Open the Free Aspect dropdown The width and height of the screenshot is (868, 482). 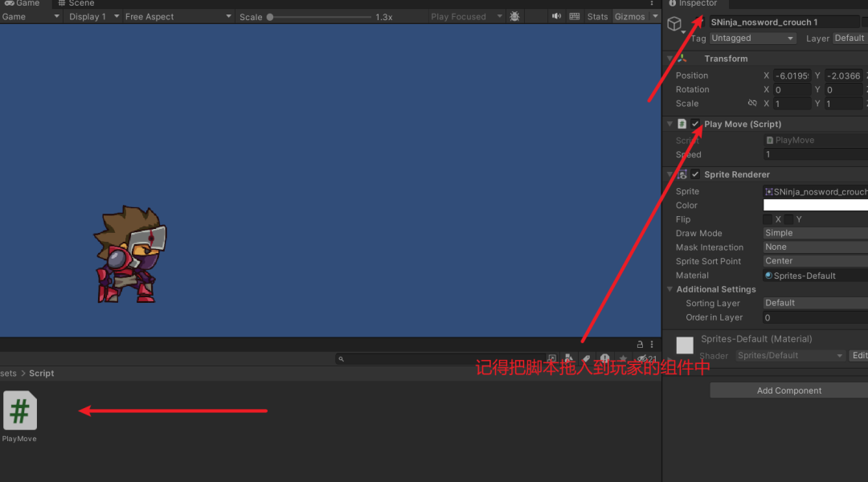178,17
